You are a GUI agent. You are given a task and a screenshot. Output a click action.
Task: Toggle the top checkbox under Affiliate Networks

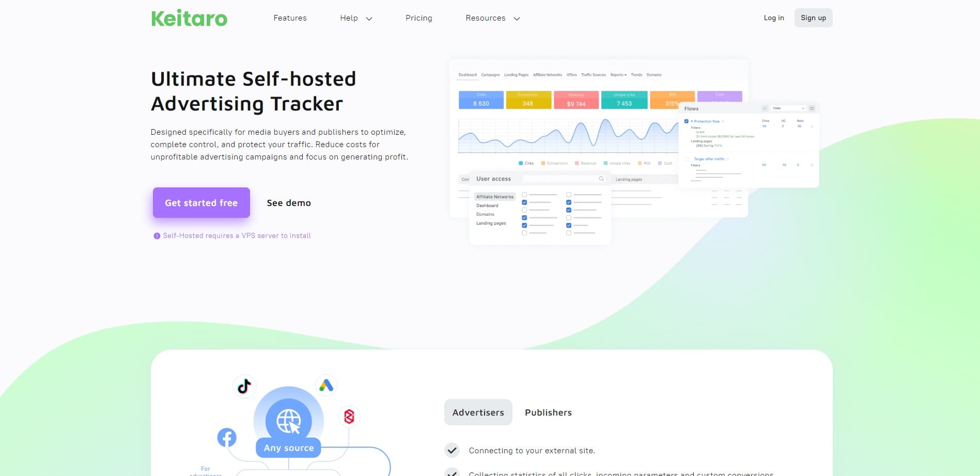point(524,195)
